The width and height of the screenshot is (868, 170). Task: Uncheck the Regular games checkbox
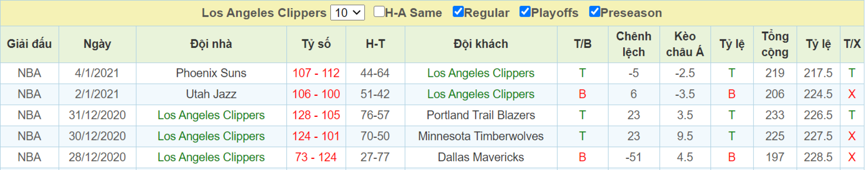click(458, 12)
